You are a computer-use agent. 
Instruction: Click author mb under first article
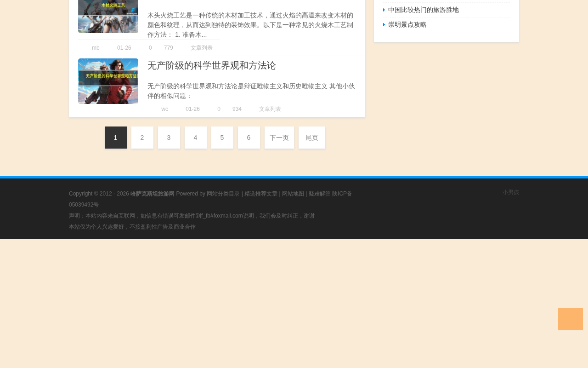pyautogui.click(x=96, y=48)
